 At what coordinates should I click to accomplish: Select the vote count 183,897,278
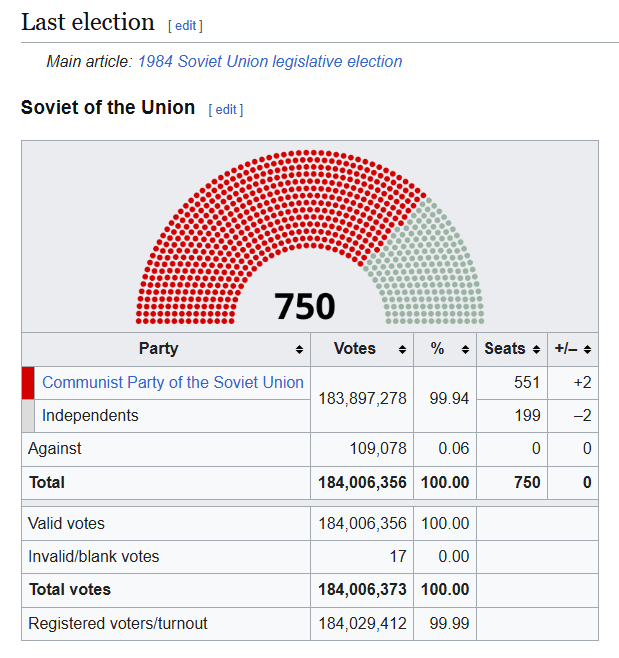[x=362, y=399]
